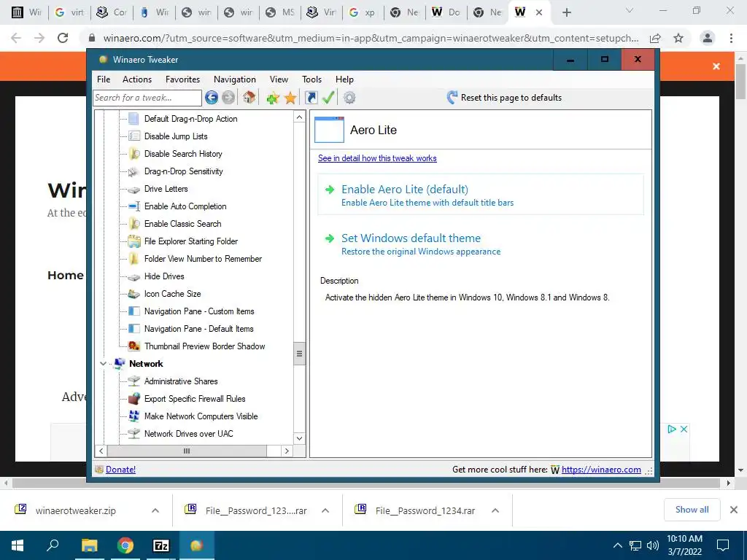Click the Search for a tweak field

[x=147, y=98]
